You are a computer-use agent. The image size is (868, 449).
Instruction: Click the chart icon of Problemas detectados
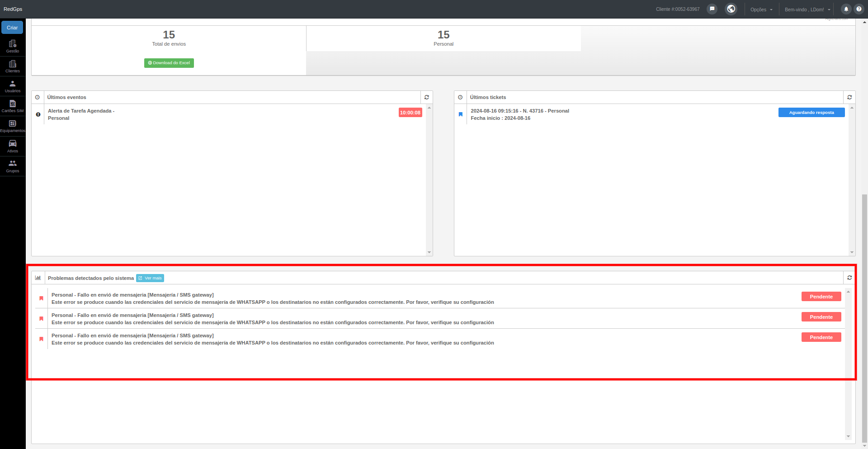38,278
